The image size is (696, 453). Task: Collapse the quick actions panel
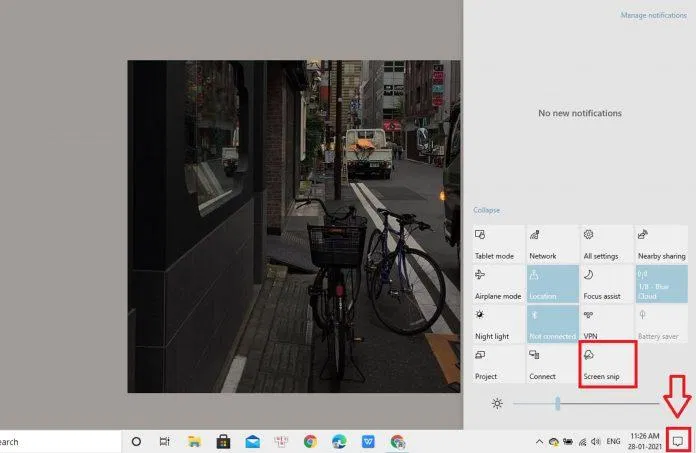tap(487, 210)
